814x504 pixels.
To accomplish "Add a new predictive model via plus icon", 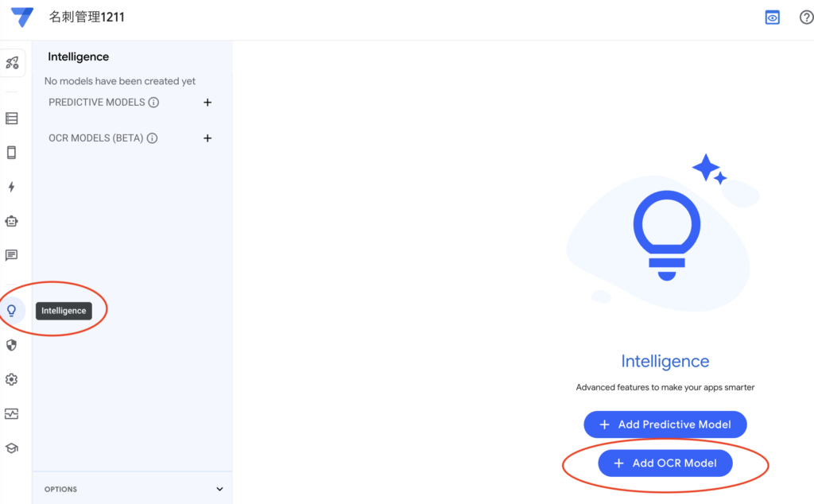I will [x=207, y=103].
